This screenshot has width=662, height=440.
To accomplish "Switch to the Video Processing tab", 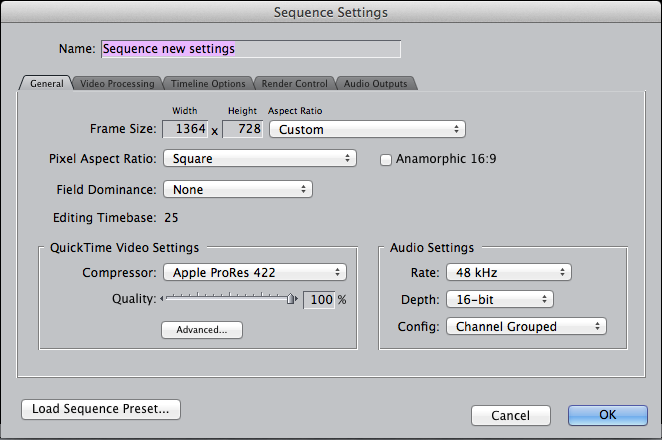I will tap(118, 84).
